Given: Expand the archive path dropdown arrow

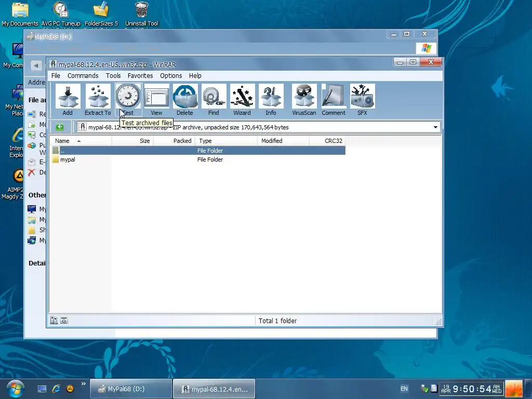Looking at the screenshot, I should coord(435,127).
